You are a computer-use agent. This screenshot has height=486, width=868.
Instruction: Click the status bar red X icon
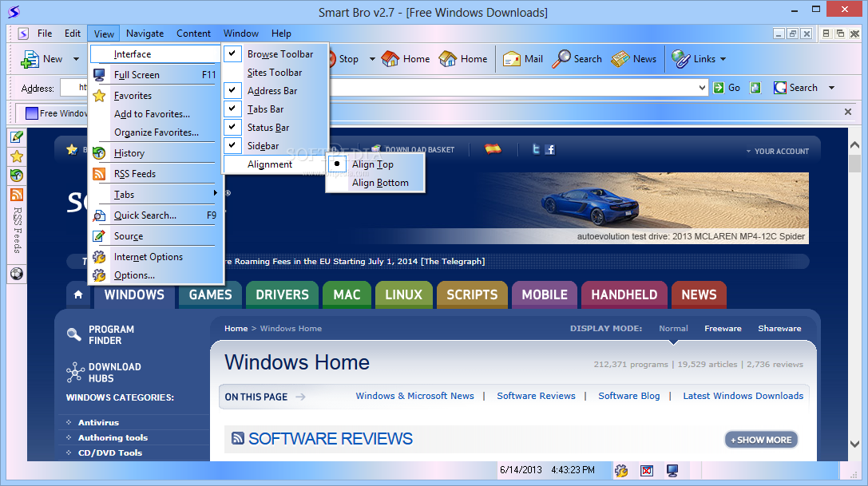[647, 471]
